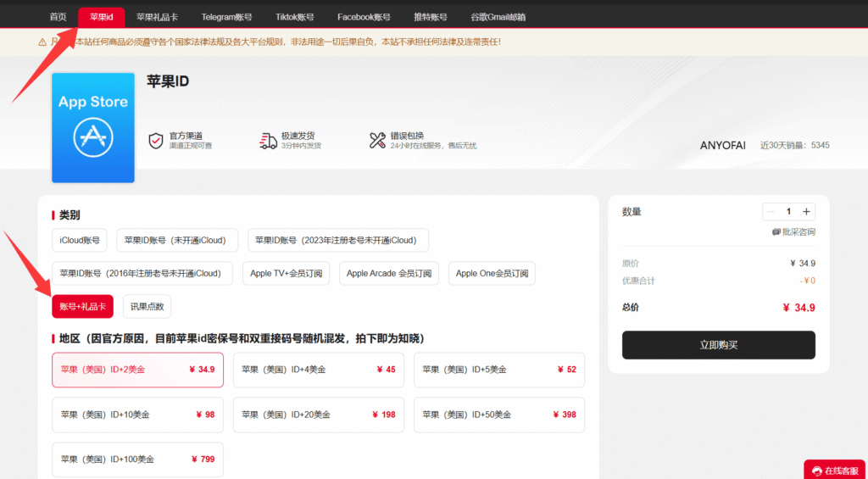Go to the Tiktok账号 tab
This screenshot has width=868, height=479.
pyautogui.click(x=294, y=17)
